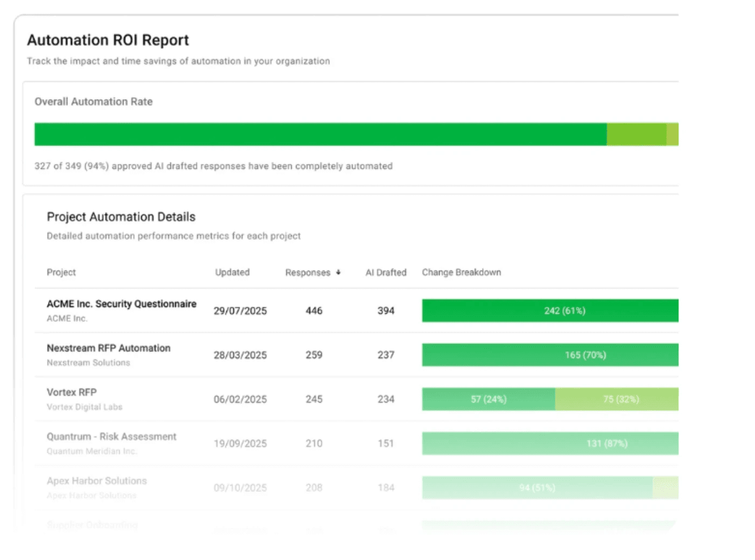Click the Automation ROI Report title
This screenshot has height=560, width=755.
coord(108,40)
